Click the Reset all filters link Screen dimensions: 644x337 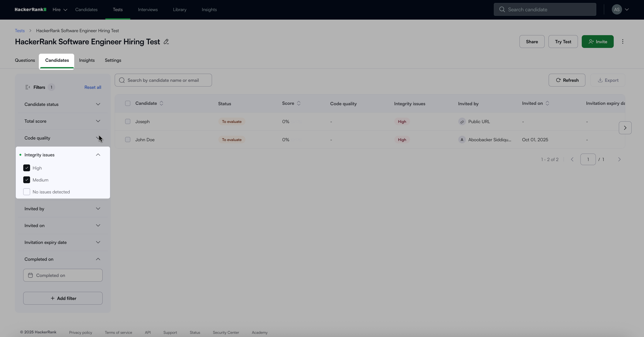pyautogui.click(x=93, y=87)
